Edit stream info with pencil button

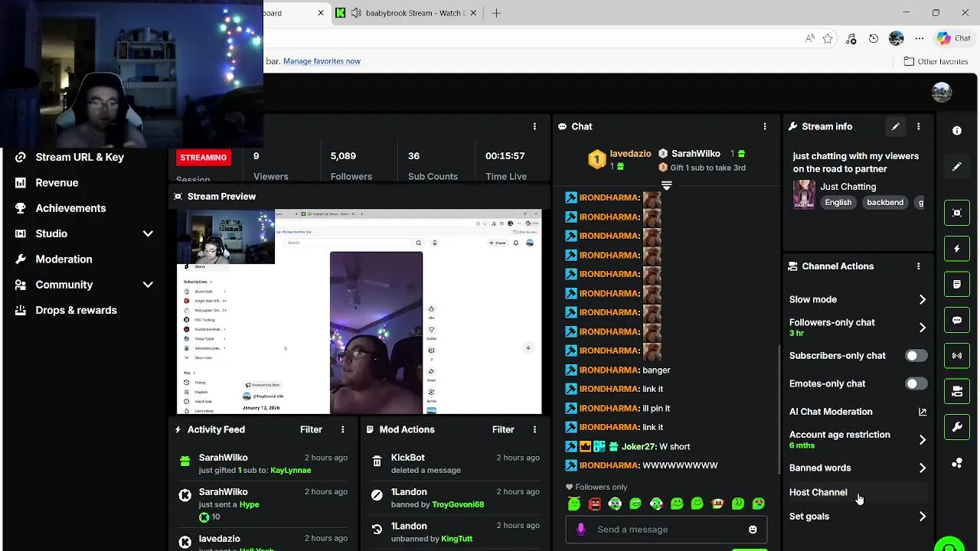(x=895, y=126)
